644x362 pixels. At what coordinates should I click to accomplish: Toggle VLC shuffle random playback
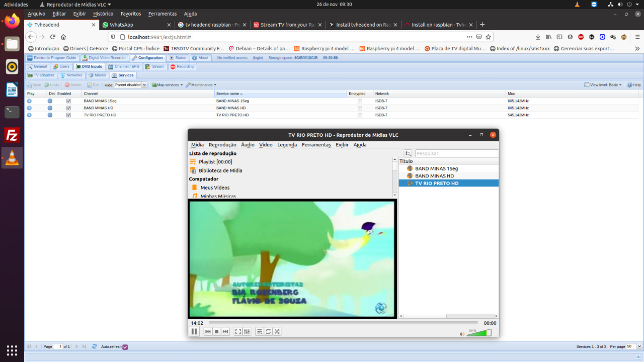click(277, 331)
